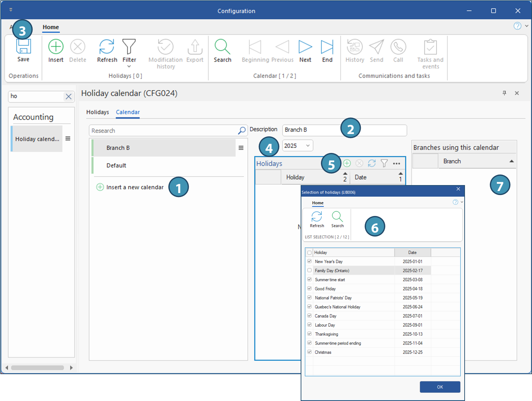Switch to the Holidays tab
This screenshot has height=401, width=532.
98,112
